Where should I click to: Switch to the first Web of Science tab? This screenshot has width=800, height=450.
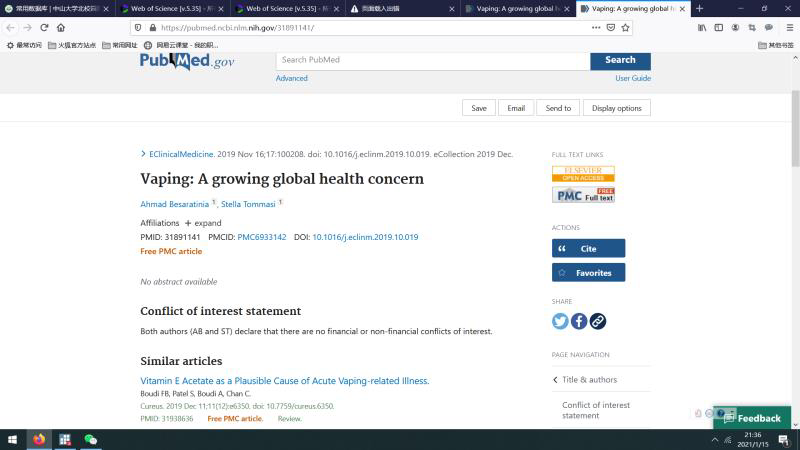(x=170, y=8)
